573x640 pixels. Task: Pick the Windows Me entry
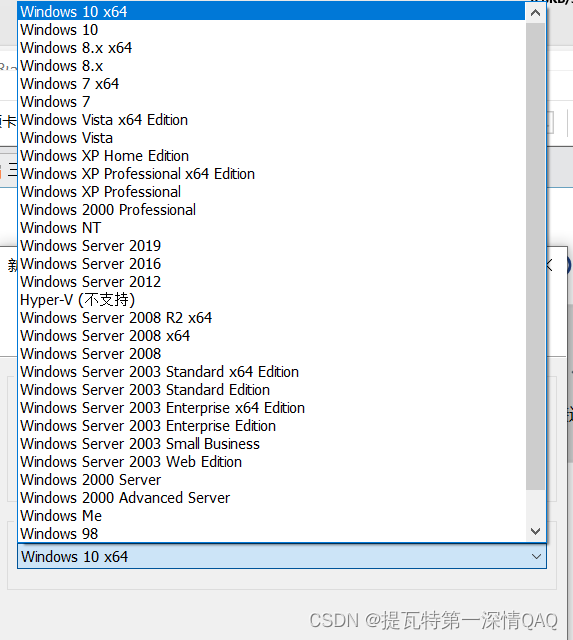271,516
